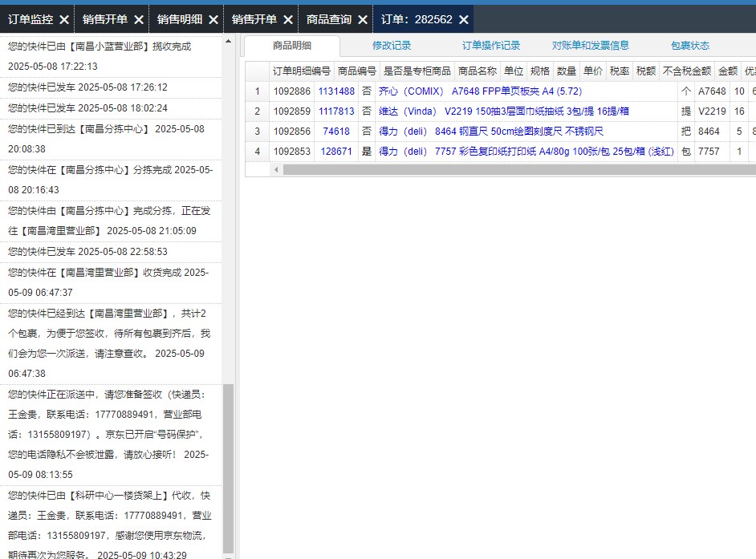Image resolution: width=756 pixels, height=559 pixels.
Task: Click the 共计2个包裹 tracking entry
Action: pos(111,343)
